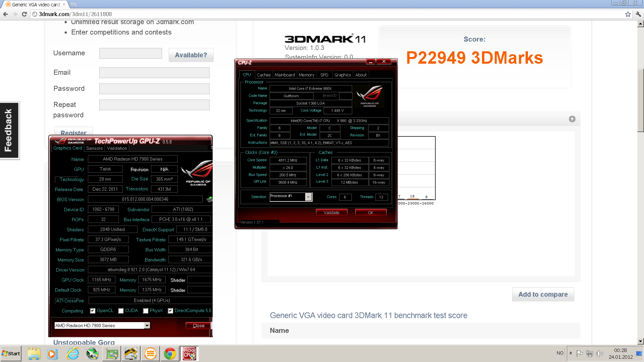Viewport: 644px width, 362px height.
Task: Launch Windows Media Player from taskbar
Action: 52,354
